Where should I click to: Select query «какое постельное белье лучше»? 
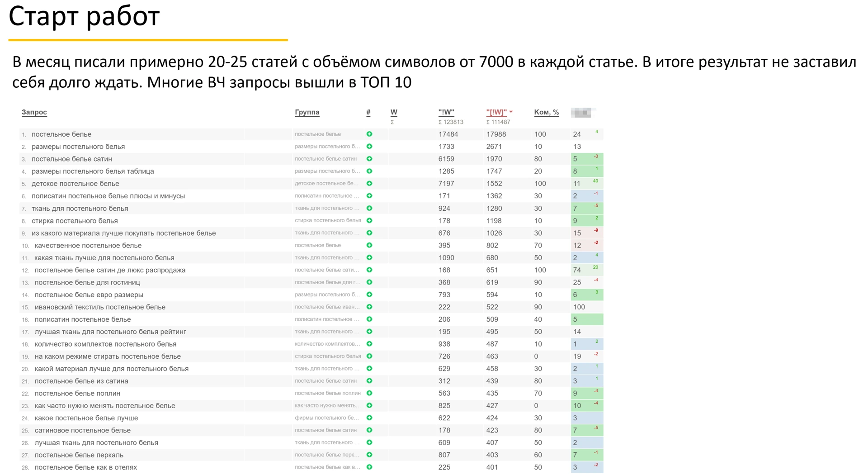(86, 418)
